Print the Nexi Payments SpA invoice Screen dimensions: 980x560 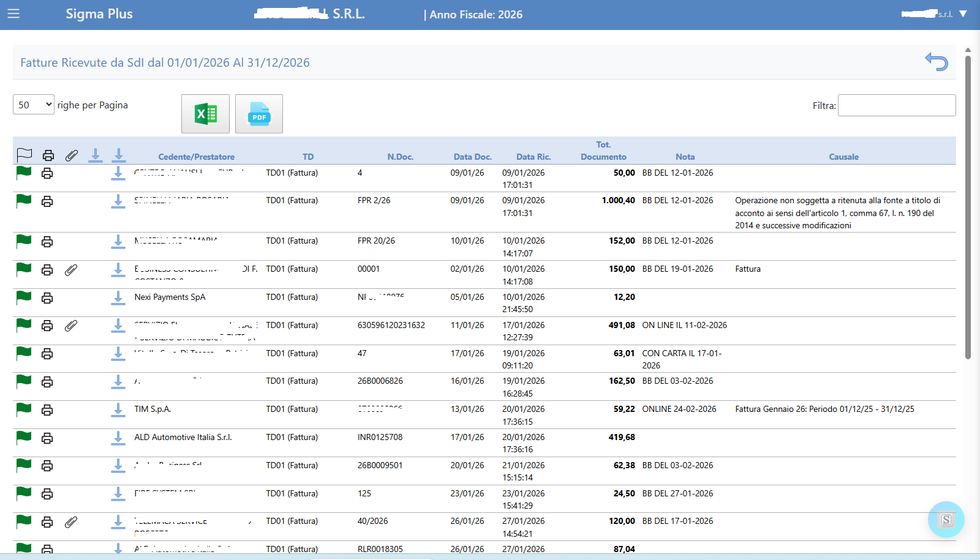coord(47,298)
